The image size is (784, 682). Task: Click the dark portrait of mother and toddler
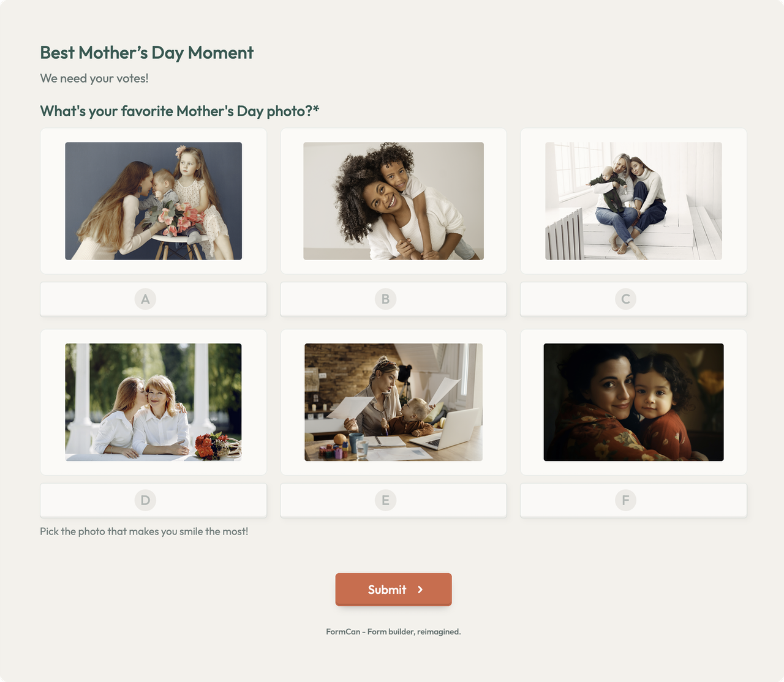[633, 402]
